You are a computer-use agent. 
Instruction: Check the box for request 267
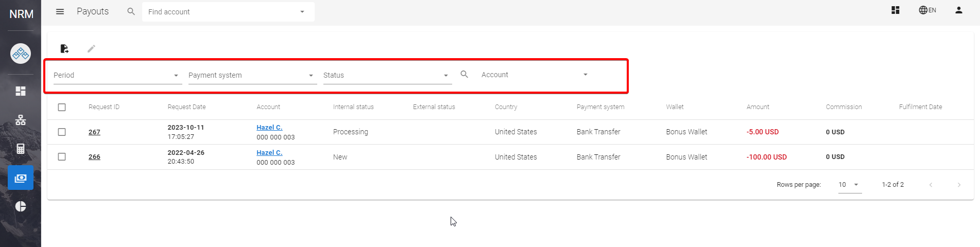[62, 132]
